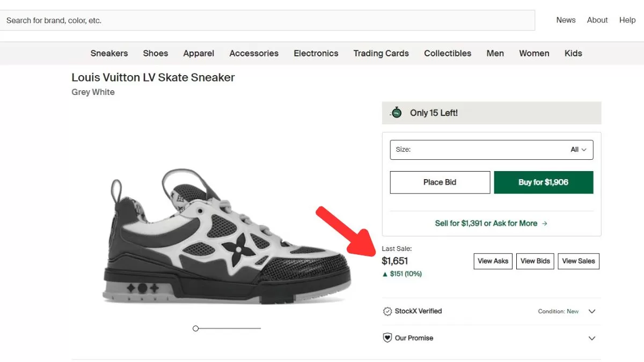Viewport: 644px width, 362px height.
Task: Open the Size dropdown
Action: (492, 150)
